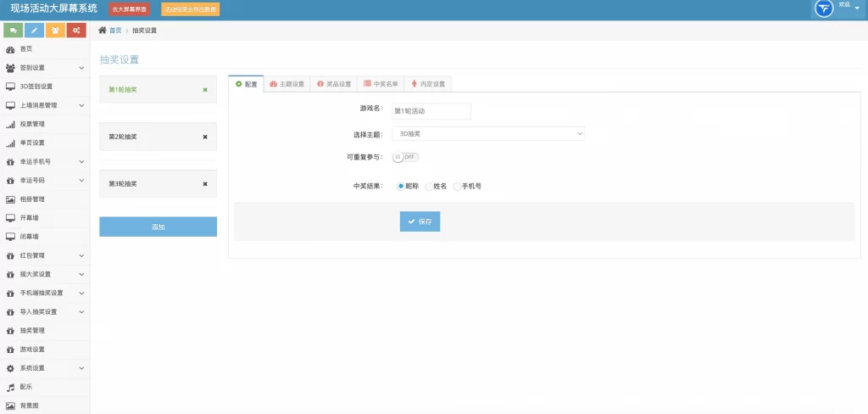The width and height of the screenshot is (868, 414).
Task: Open 首页 dashboard in the sidebar
Action: coord(44,49)
